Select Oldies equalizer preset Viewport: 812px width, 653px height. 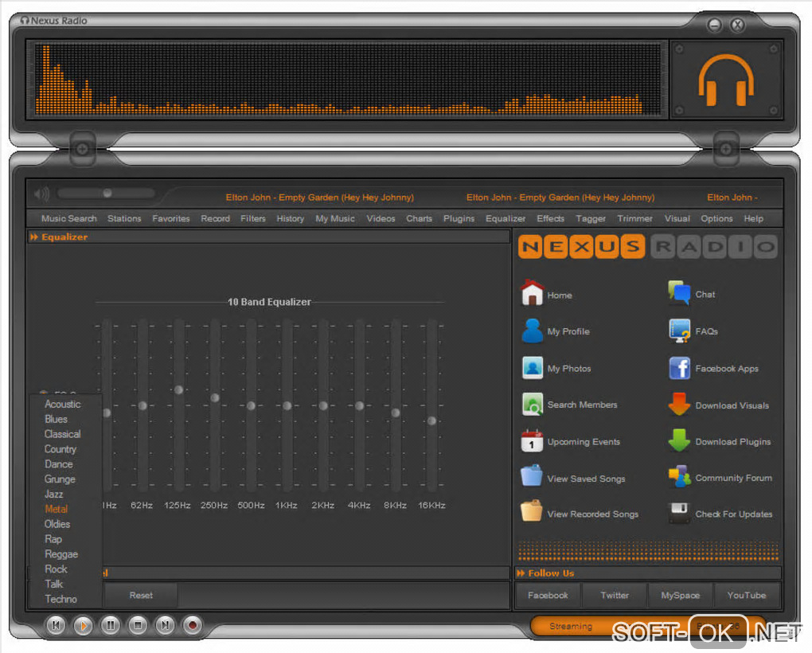[57, 524]
